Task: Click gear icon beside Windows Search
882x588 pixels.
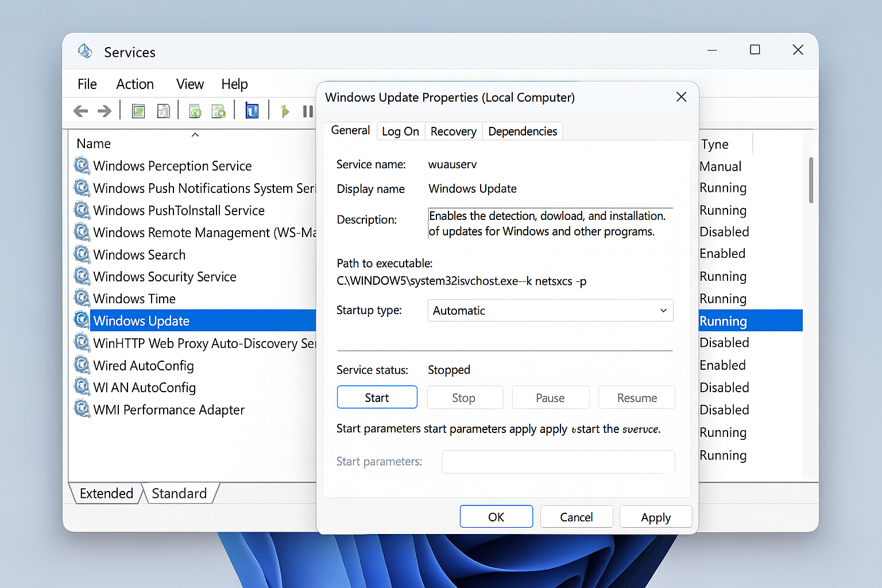Action: 82,254
